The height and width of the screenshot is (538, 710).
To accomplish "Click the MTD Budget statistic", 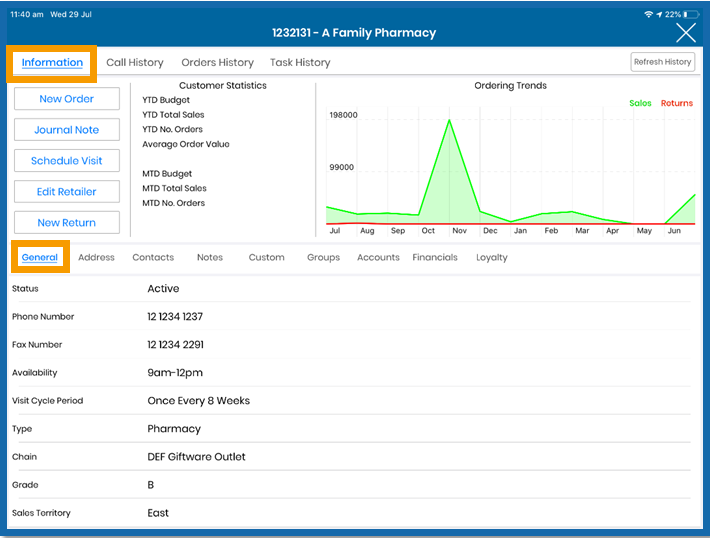I will click(167, 173).
